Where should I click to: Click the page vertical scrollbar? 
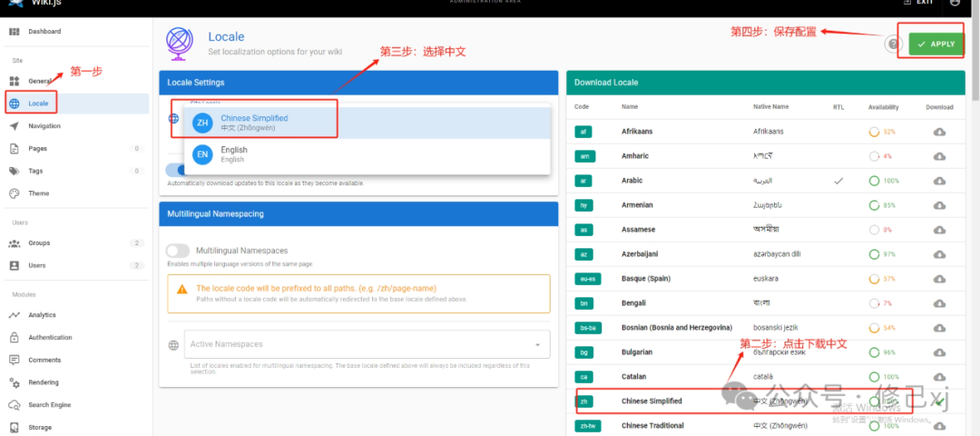[975, 57]
